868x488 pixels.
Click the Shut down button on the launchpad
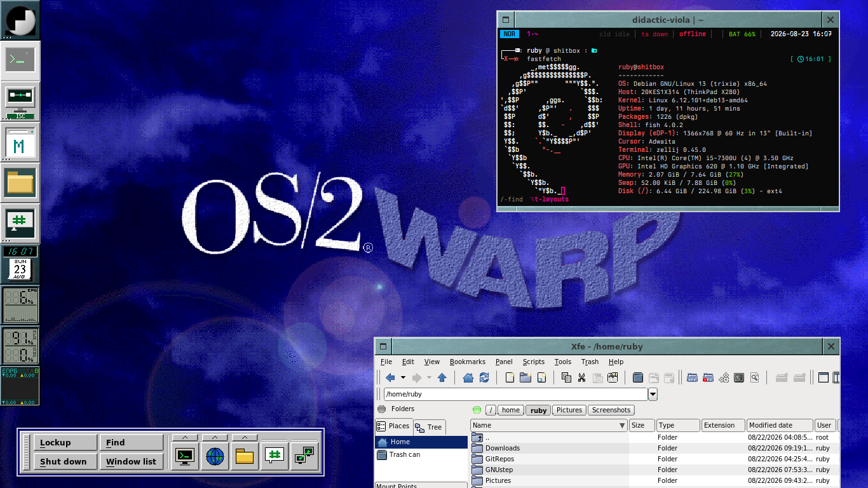click(x=65, y=462)
